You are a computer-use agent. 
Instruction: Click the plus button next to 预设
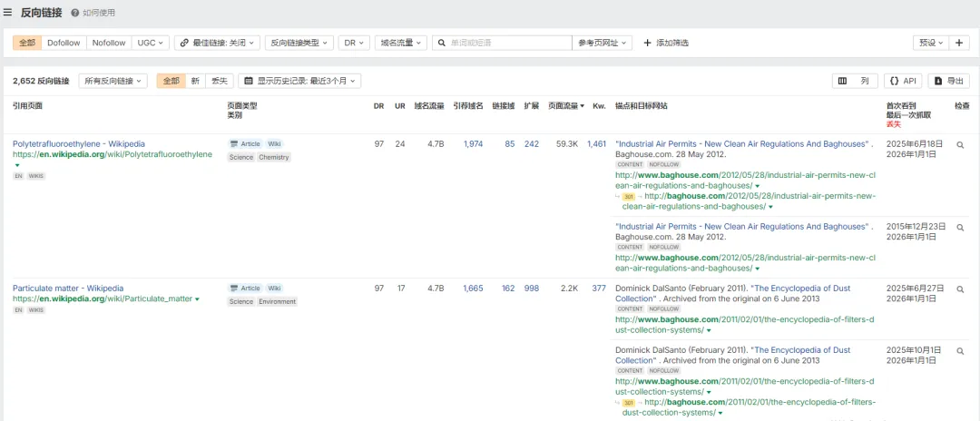(960, 43)
